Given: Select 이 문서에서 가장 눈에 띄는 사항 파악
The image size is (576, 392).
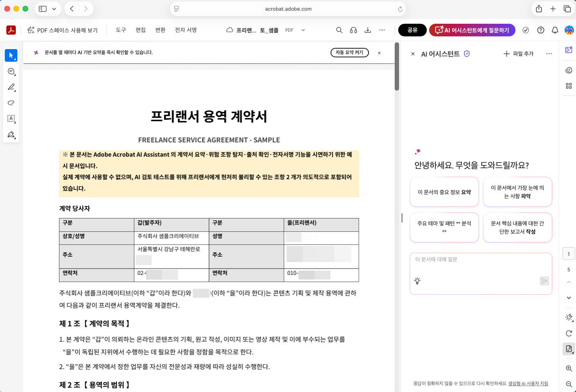Looking at the screenshot, I should (x=517, y=192).
